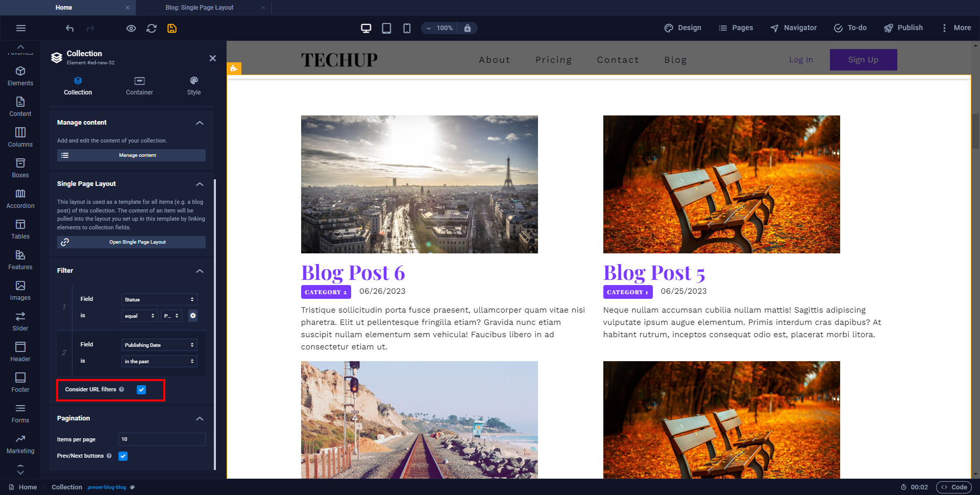Switch to the Style tab
This screenshot has height=495, width=980.
pyautogui.click(x=194, y=86)
